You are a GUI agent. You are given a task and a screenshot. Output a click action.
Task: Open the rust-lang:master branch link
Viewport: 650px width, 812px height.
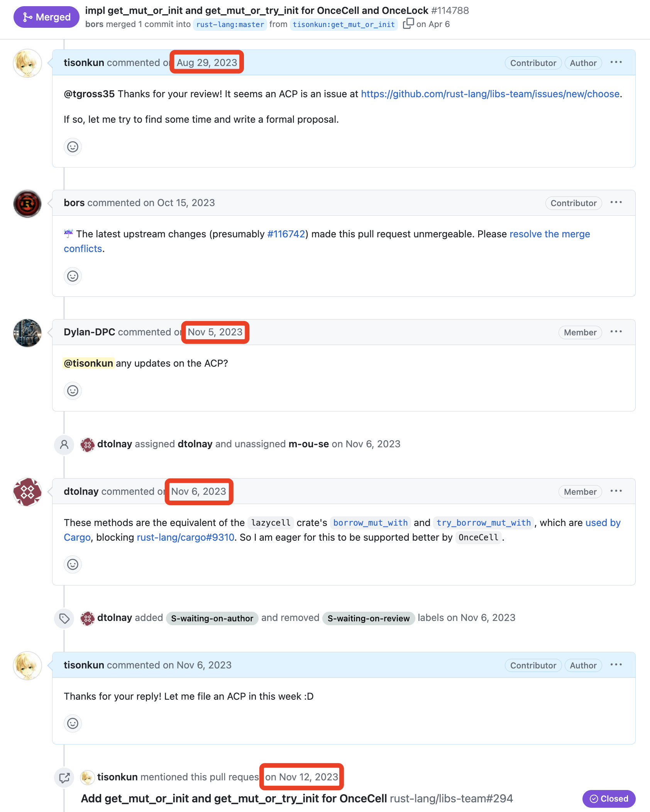pyautogui.click(x=230, y=24)
